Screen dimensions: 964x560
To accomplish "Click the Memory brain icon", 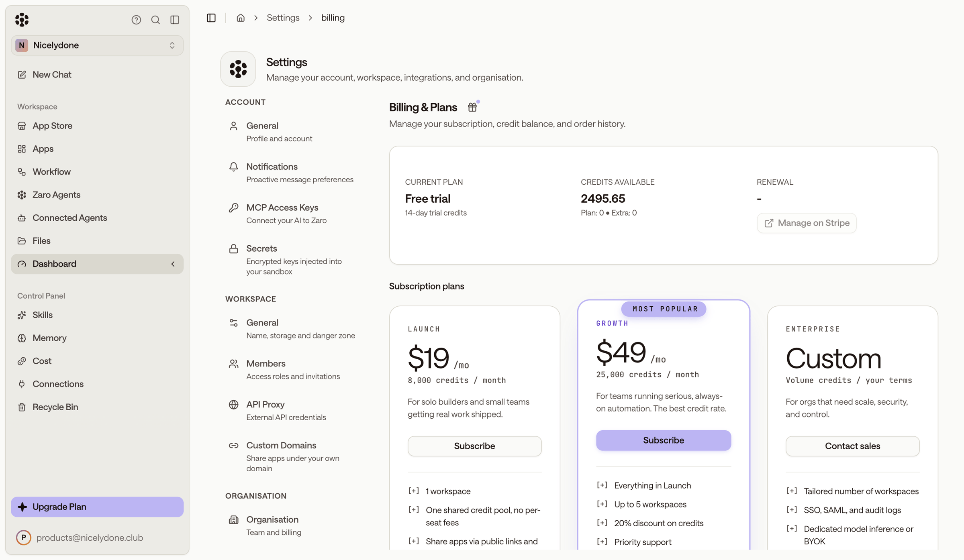I will click(22, 338).
